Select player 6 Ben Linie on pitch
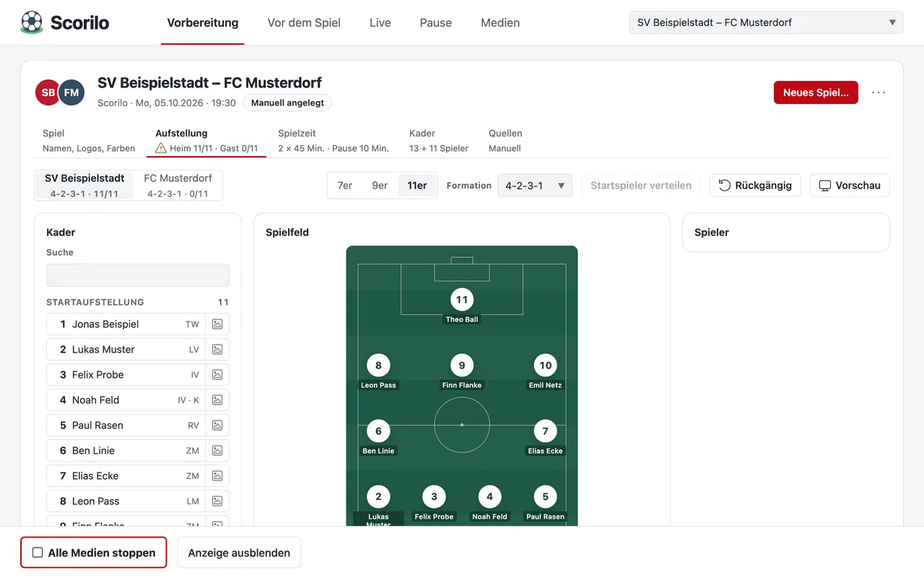This screenshot has width=924, height=578. pos(378,438)
